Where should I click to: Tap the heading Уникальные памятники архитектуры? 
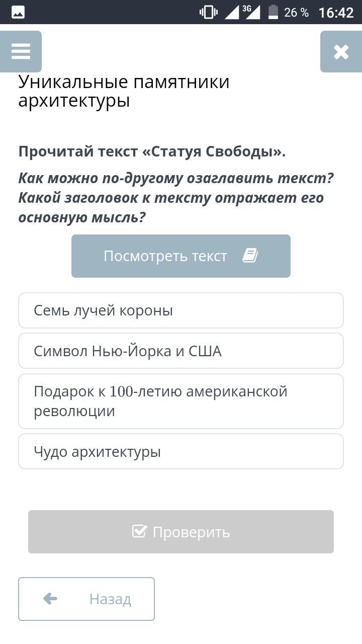coord(124,91)
